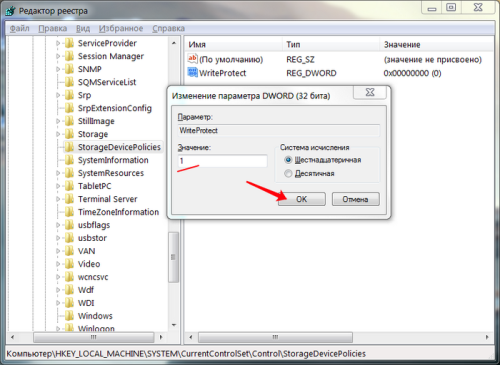Viewport: 500px width, 365px height.
Task: Select the StorageDevicePolicies tree item
Action: tap(119, 147)
